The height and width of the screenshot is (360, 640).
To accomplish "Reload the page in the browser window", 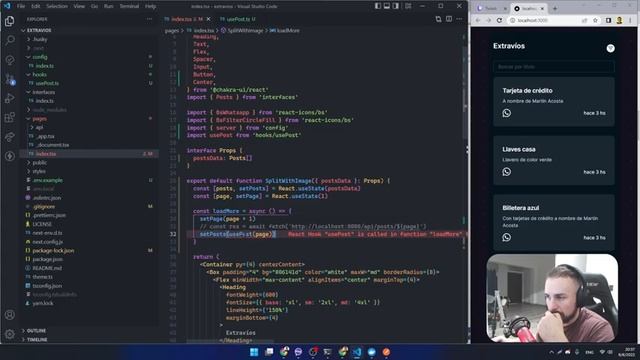I will pos(499,20).
